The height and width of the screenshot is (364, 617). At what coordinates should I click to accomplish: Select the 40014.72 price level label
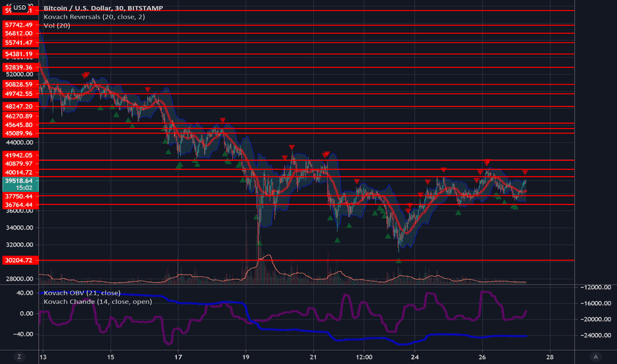[21, 172]
